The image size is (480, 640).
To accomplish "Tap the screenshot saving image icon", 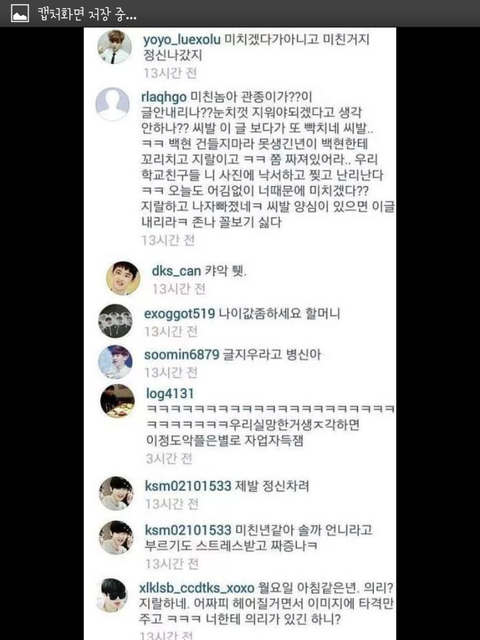I will click(x=20, y=13).
